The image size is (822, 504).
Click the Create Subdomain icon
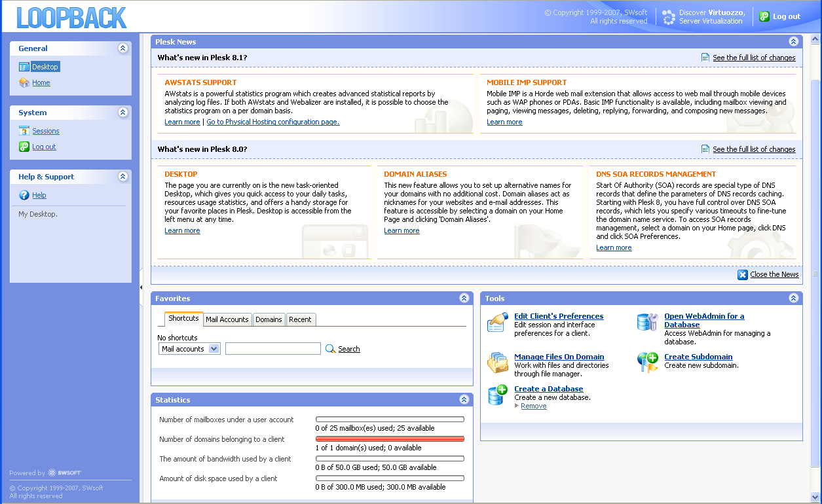647,363
